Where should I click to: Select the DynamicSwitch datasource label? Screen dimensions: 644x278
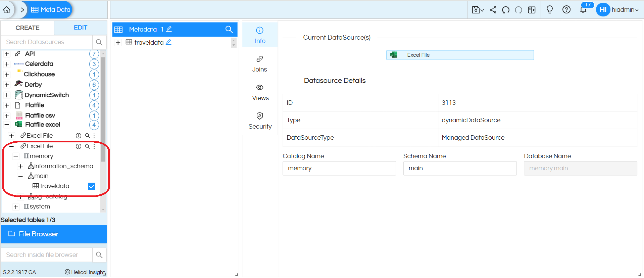[x=47, y=95]
